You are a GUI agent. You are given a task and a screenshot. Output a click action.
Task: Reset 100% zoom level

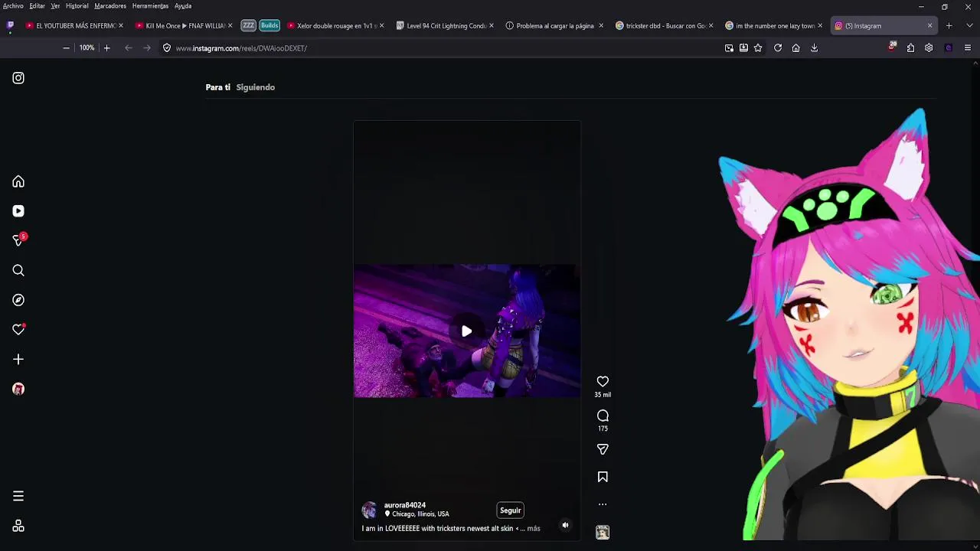(x=87, y=48)
